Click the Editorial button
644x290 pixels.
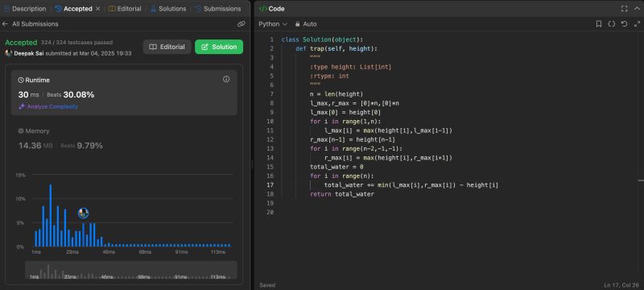click(167, 47)
